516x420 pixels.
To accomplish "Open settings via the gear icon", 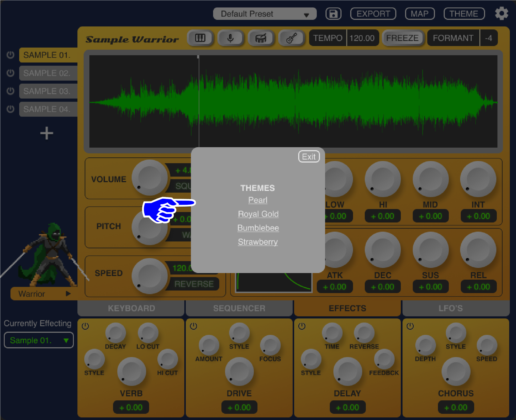I will pyautogui.click(x=501, y=14).
